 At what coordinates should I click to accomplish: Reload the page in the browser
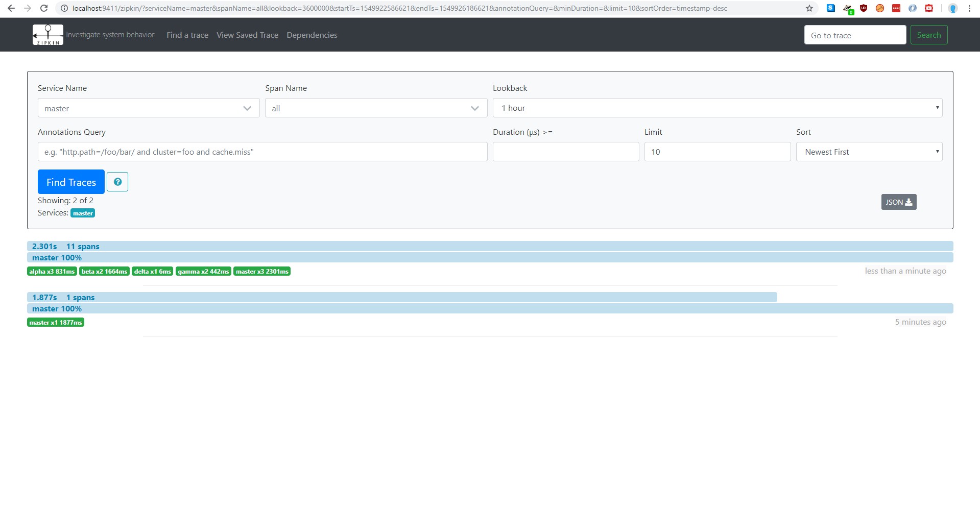point(44,8)
